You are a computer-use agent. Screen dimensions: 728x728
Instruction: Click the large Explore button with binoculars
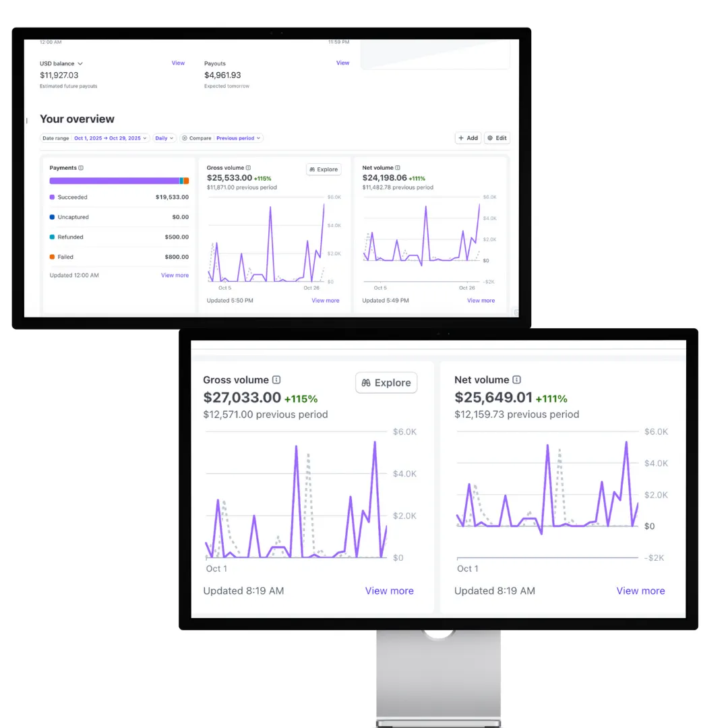pos(386,383)
